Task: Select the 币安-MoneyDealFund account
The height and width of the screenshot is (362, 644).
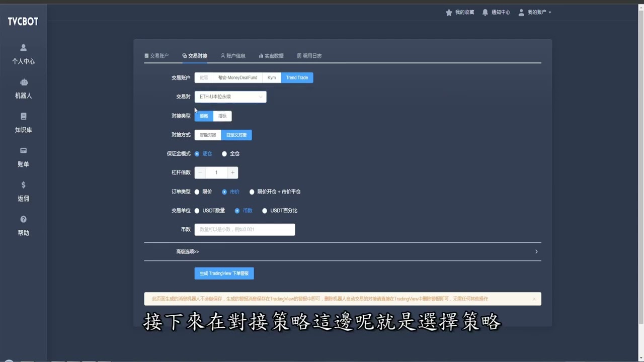Action: coord(237,77)
